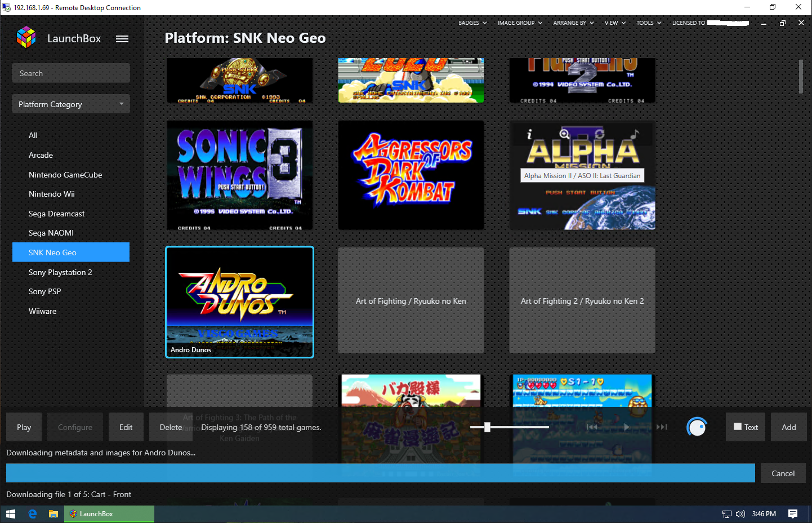Select Sony Playstation 2 platform
The image size is (812, 523).
pos(71,272)
